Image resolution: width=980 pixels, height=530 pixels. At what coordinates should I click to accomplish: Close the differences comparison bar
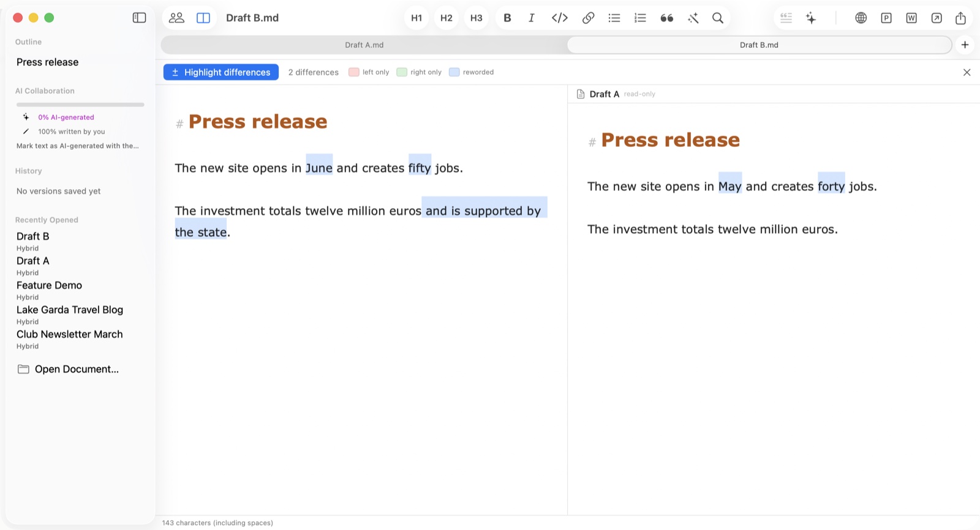tap(967, 72)
